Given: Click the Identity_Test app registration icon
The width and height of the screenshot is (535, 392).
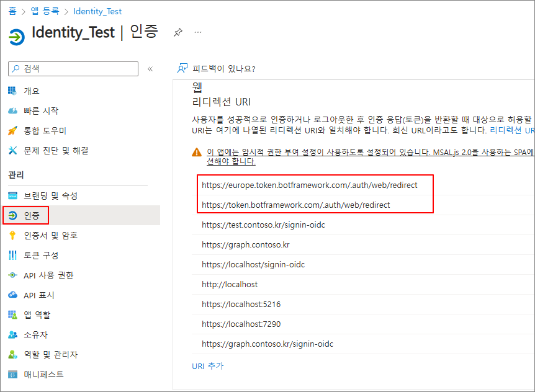Looking at the screenshot, I should [x=16, y=37].
